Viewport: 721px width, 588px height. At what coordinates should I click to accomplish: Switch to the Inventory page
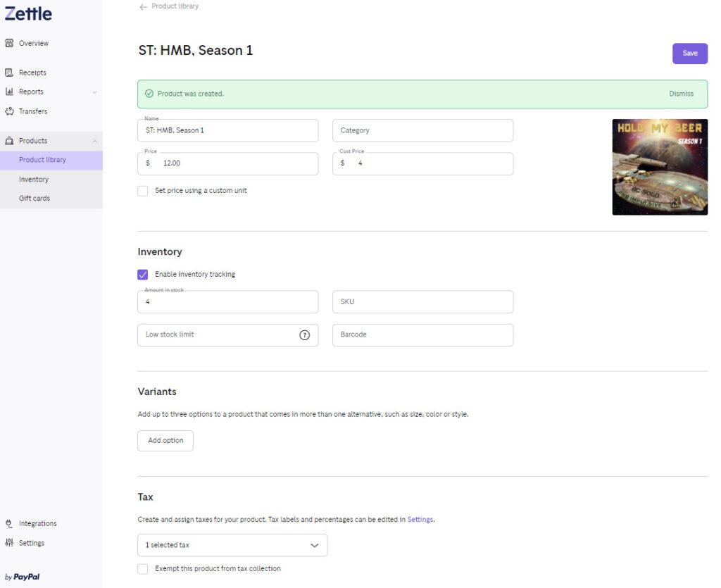click(34, 179)
